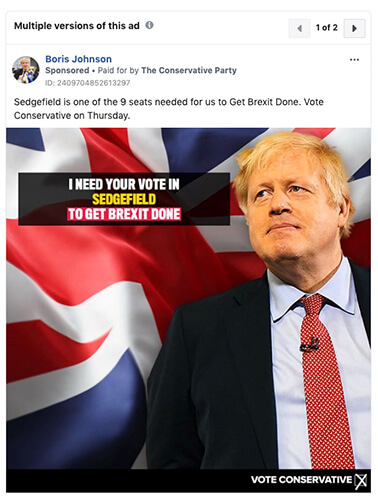Open the three-dot options menu
The height and width of the screenshot is (500, 378).
[354, 60]
